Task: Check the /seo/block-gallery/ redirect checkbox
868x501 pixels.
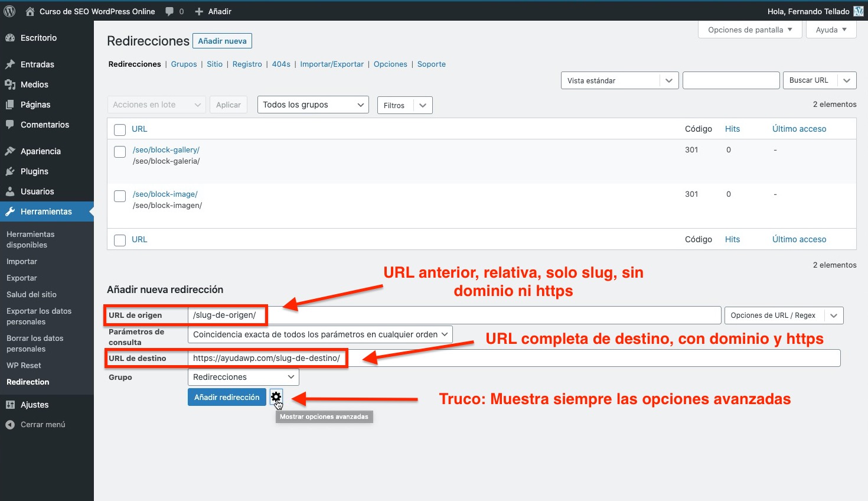Action: [x=120, y=152]
